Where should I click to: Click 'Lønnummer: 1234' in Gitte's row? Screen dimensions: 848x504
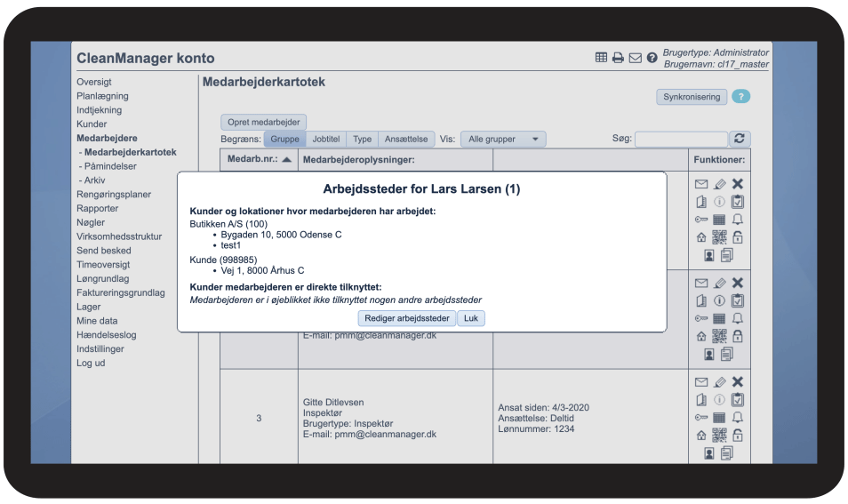point(536,428)
